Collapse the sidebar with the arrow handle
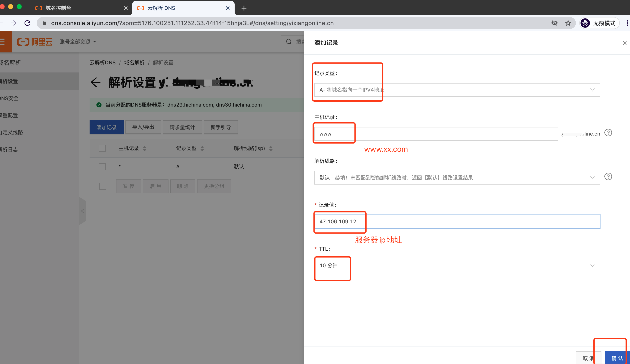This screenshot has height=364, width=630. pos(83,211)
